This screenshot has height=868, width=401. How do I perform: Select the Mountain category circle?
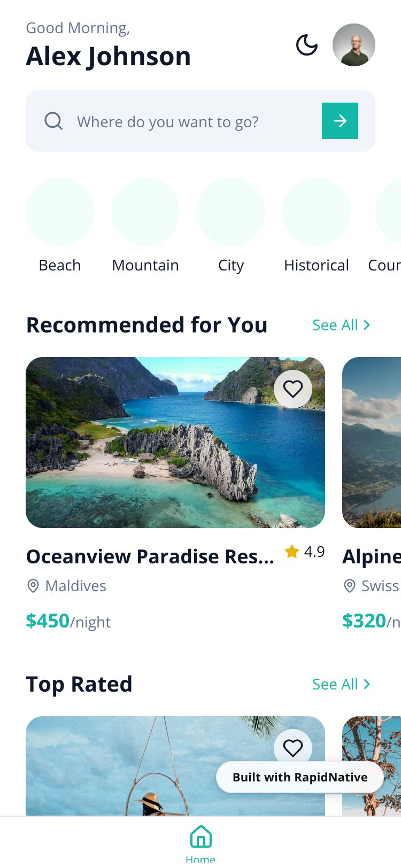click(145, 212)
